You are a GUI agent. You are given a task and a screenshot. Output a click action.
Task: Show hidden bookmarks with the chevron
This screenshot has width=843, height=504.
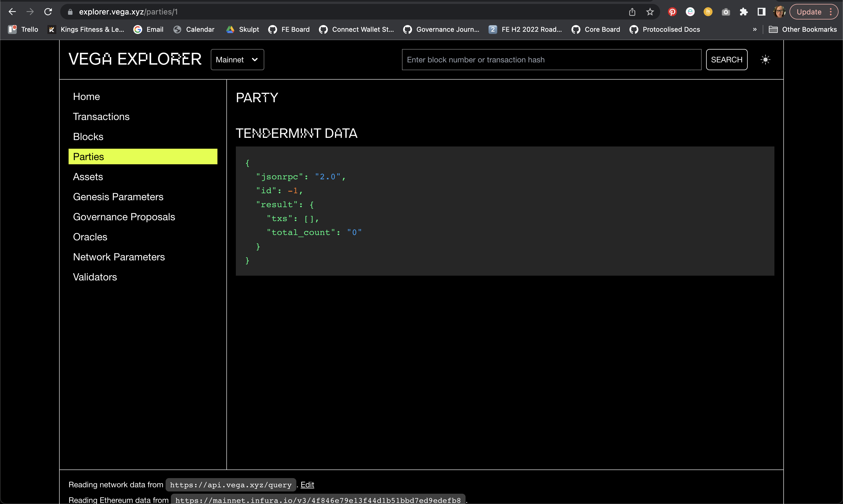pyautogui.click(x=755, y=29)
